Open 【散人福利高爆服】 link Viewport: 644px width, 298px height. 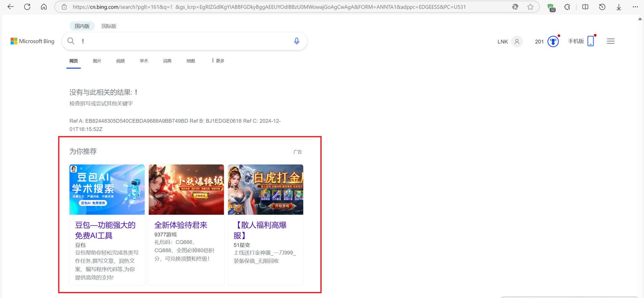point(260,230)
